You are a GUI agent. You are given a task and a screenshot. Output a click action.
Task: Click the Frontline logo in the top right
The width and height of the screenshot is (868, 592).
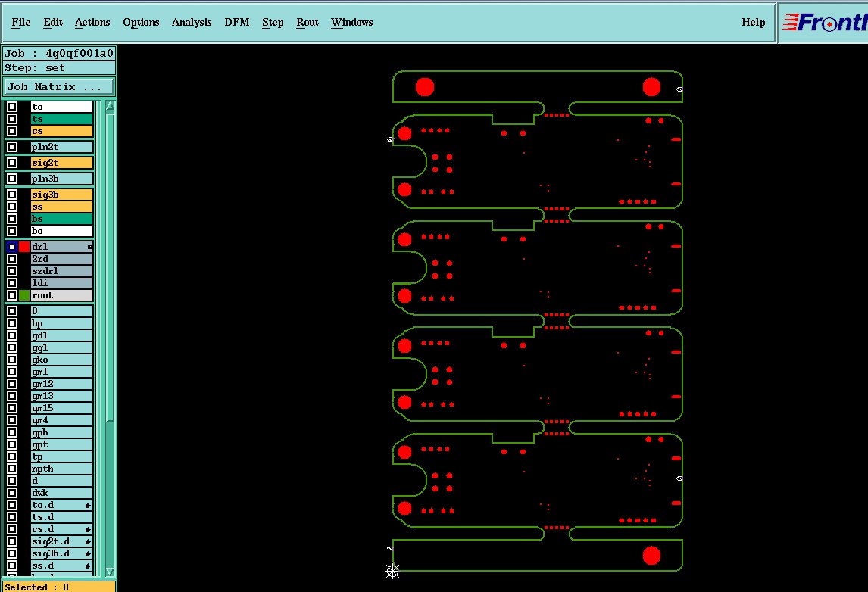pos(824,23)
